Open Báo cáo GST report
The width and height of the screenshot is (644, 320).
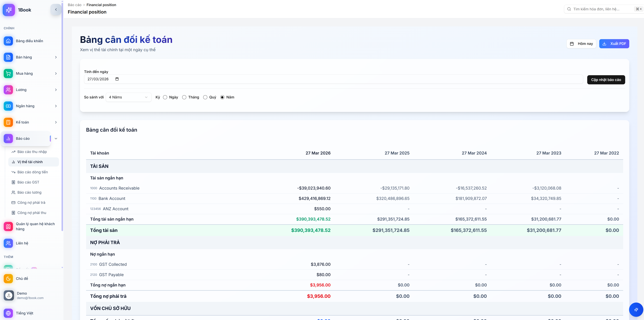[28, 182]
